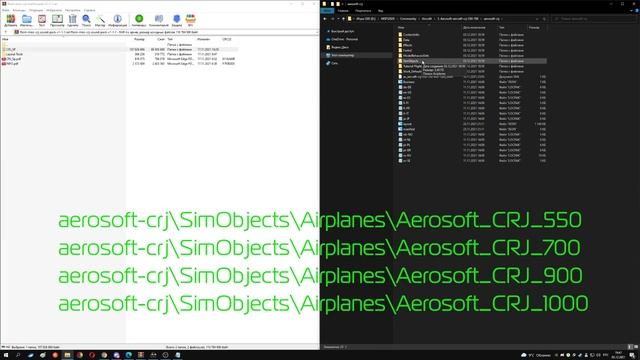The image size is (640, 360).
Task: Open the WinRAR archive path dropdown arrow
Action: 317,32
